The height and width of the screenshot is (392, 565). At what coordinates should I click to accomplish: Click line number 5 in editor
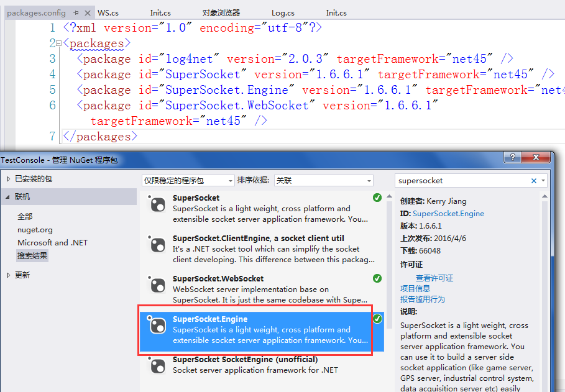click(52, 89)
